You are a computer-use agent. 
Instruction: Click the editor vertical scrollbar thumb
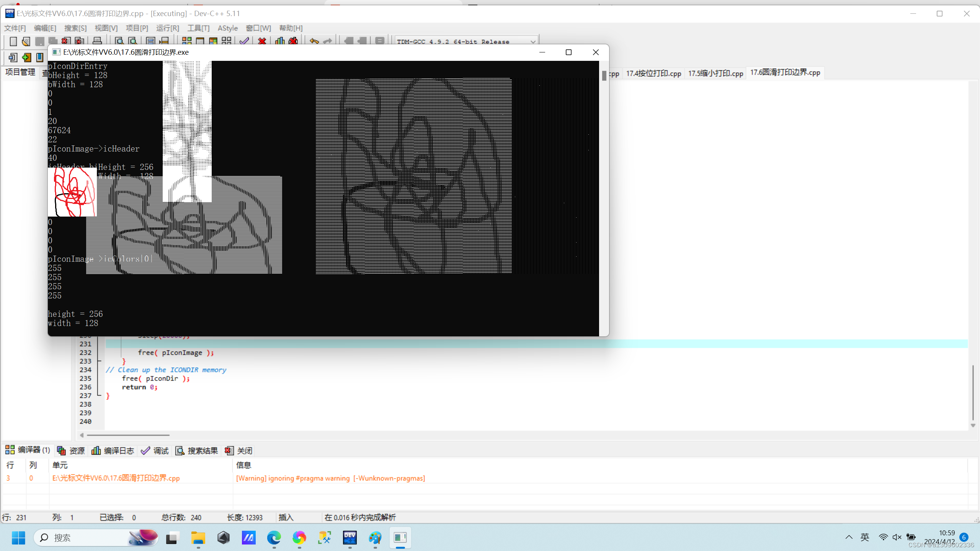973,393
